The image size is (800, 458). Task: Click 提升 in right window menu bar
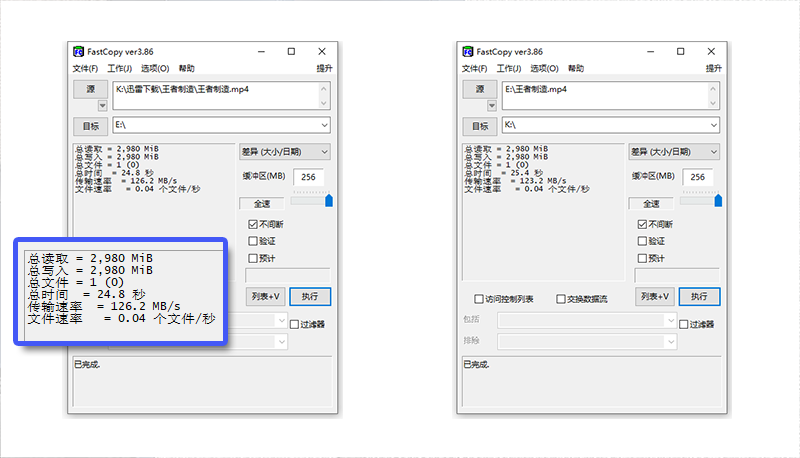coord(714,68)
